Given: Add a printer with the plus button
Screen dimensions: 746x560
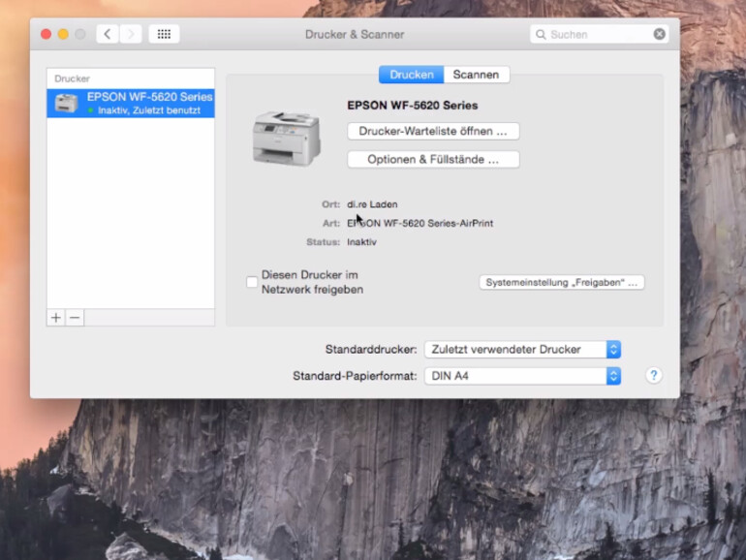Looking at the screenshot, I should click(56, 318).
